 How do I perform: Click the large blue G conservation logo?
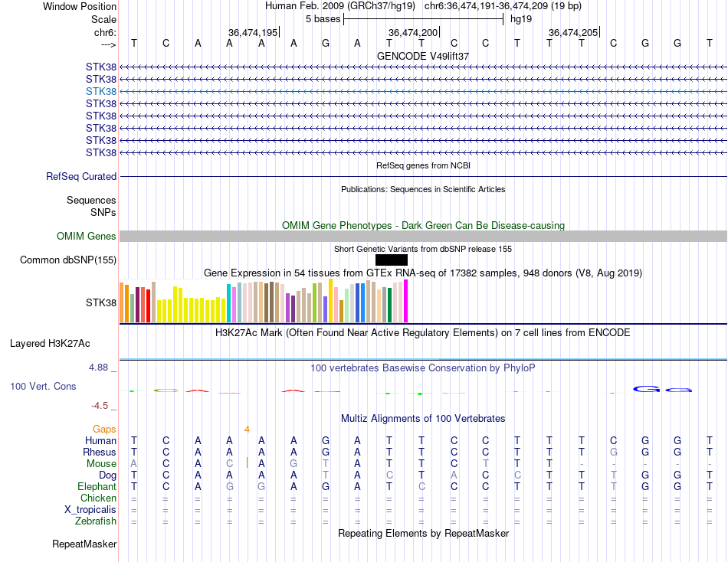coord(647,389)
